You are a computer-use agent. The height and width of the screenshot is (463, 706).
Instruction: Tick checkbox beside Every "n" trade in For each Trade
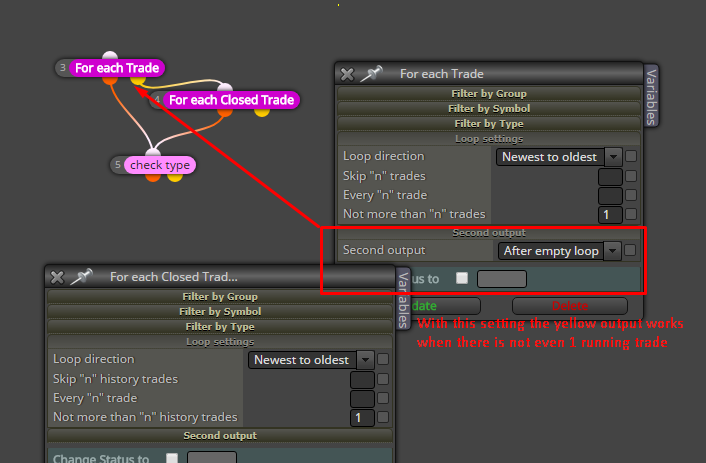point(631,195)
